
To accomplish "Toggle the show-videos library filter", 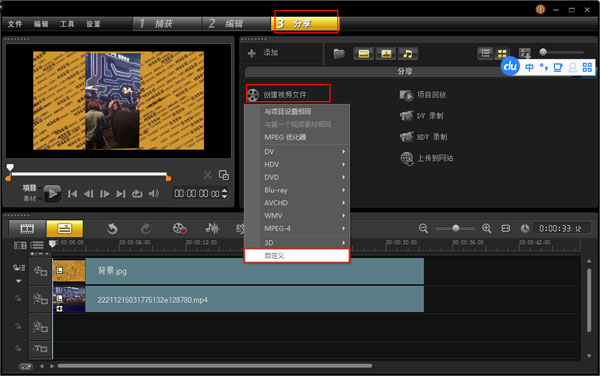I will click(x=364, y=54).
